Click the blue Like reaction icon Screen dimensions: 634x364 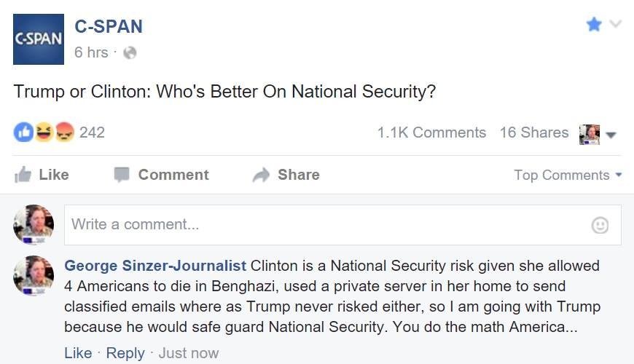(23, 132)
